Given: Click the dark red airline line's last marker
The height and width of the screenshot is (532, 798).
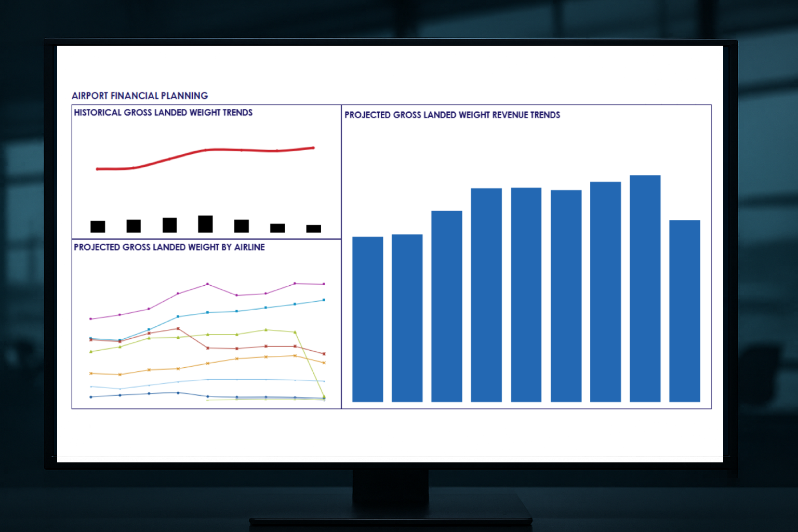Looking at the screenshot, I should point(324,354).
